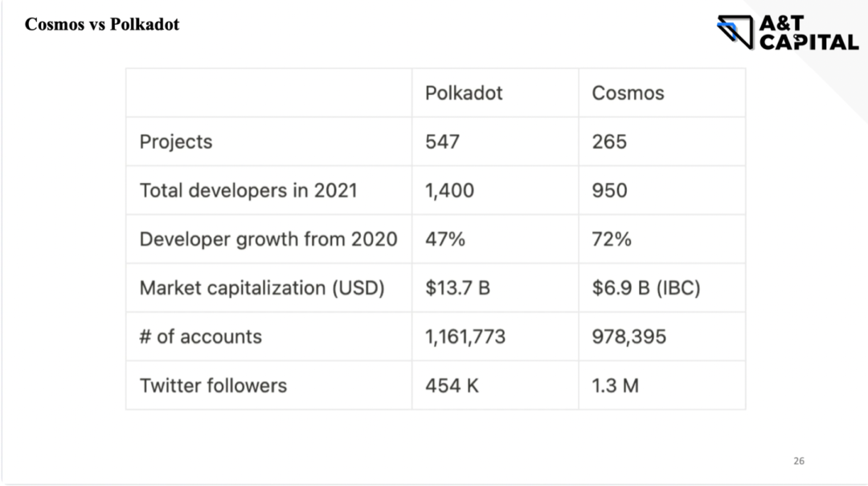The height and width of the screenshot is (486, 868).
Task: Click the 1,400 developers cell
Action: point(449,190)
